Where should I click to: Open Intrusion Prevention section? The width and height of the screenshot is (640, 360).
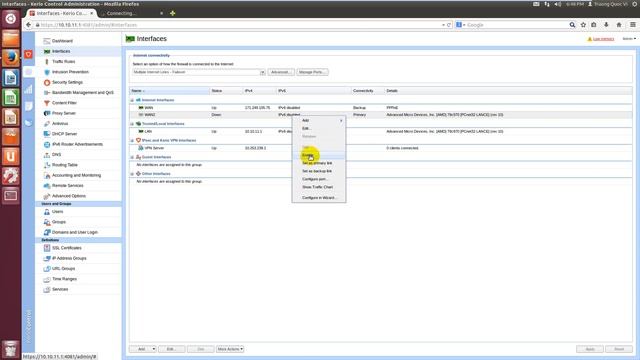(70, 72)
